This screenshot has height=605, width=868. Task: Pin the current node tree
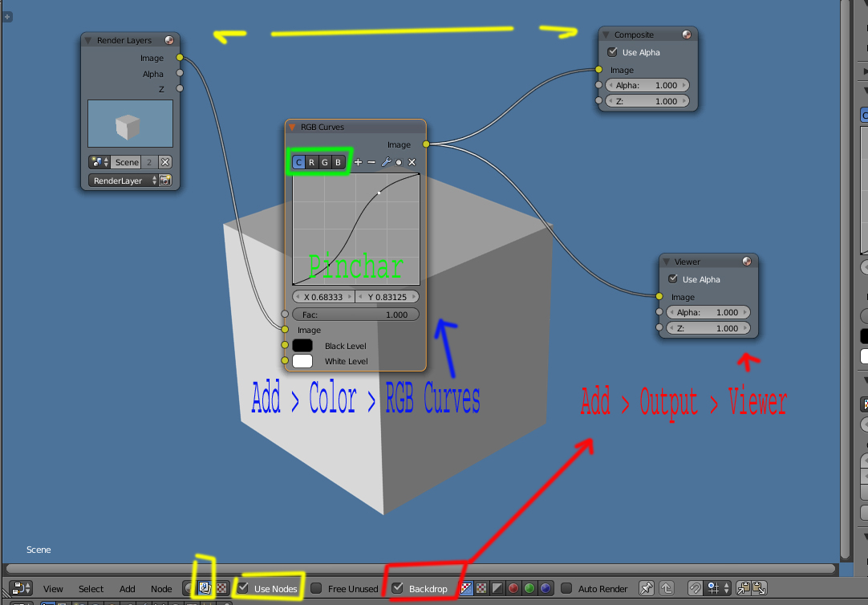point(647,588)
